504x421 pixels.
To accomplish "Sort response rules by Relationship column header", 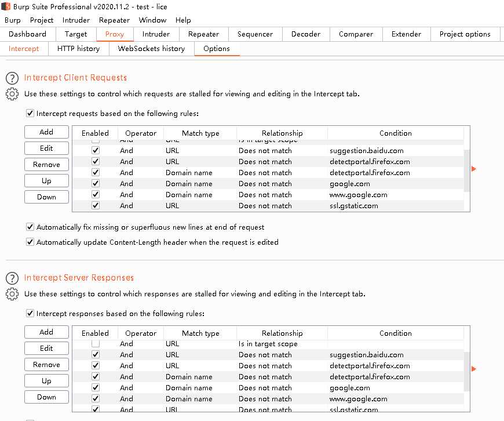I will tap(282, 333).
